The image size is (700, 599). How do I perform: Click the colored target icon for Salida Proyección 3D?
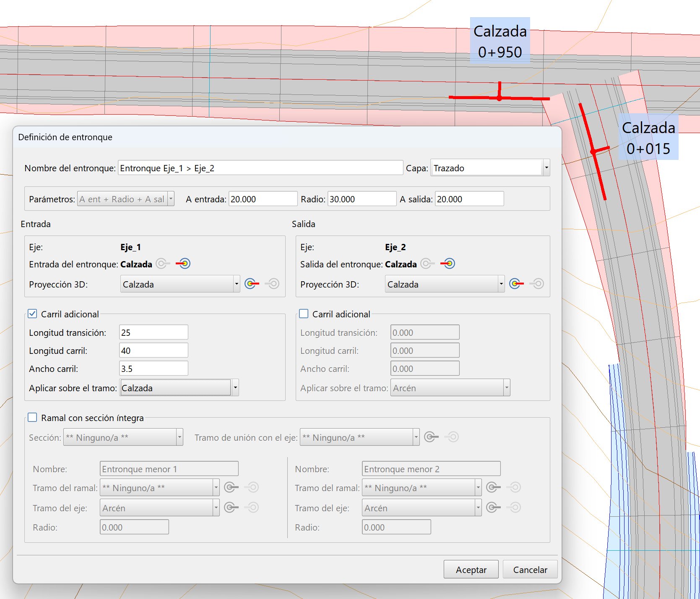(x=516, y=284)
